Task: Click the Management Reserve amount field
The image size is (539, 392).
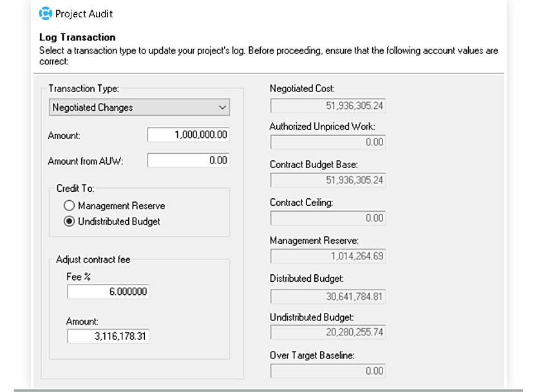Action: [328, 256]
